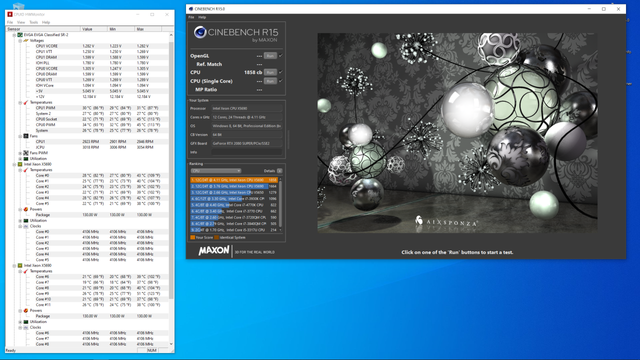
Task: Click the second Intel Xeon X5690 chip icon
Action: click(x=20, y=265)
